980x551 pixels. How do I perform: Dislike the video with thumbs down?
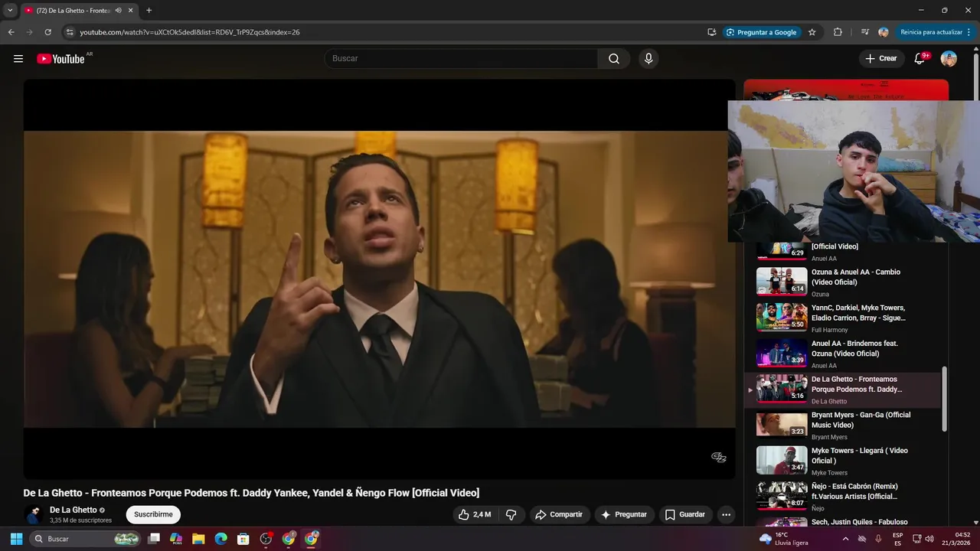click(511, 514)
